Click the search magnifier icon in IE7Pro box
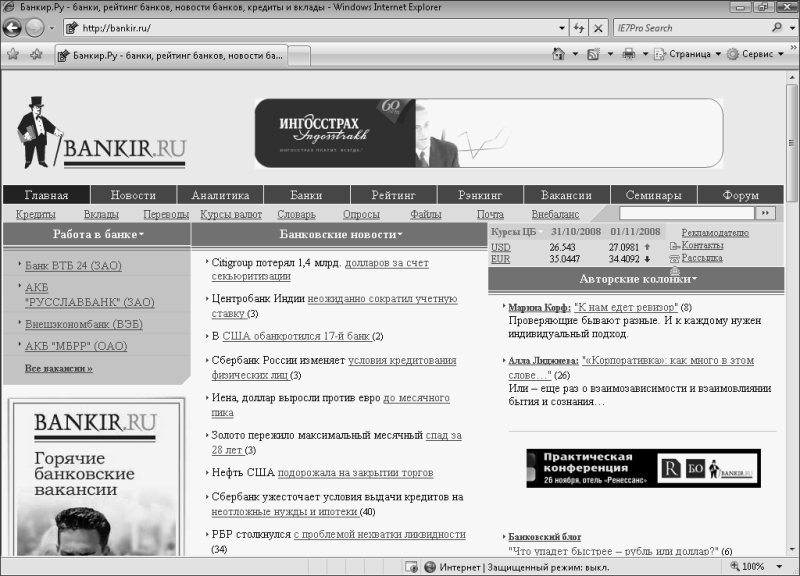The width and height of the screenshot is (800, 576). [x=777, y=28]
